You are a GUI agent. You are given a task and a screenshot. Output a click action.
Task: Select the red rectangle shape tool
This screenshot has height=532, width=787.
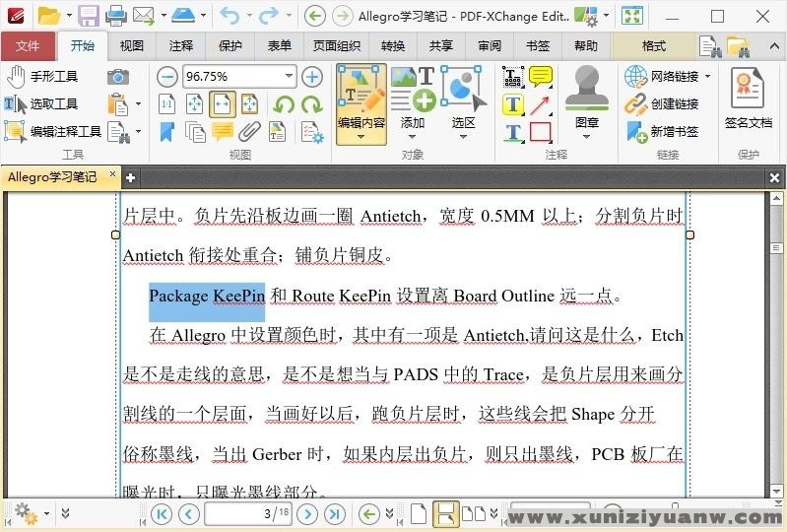click(540, 132)
